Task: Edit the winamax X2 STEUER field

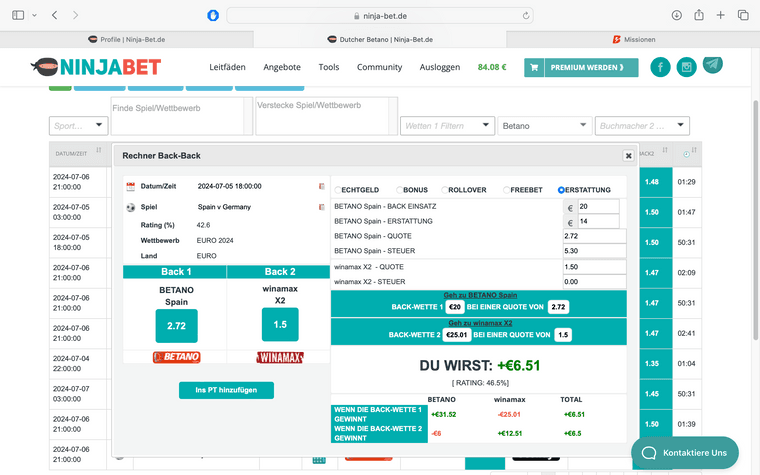Action: click(594, 282)
